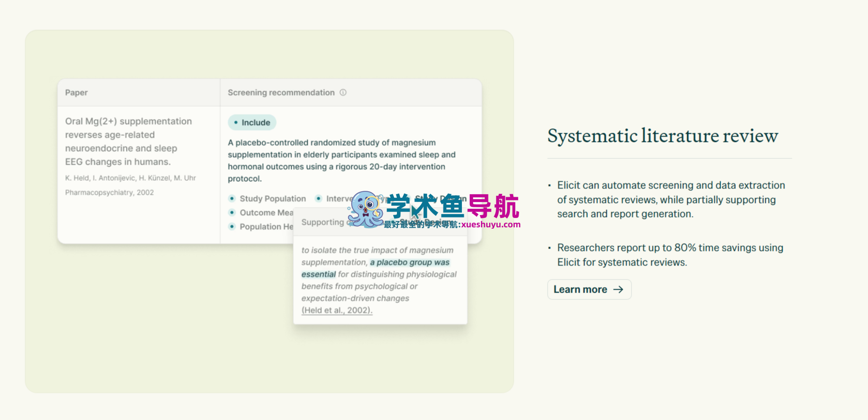Click the Intervention criterion label

click(339, 199)
